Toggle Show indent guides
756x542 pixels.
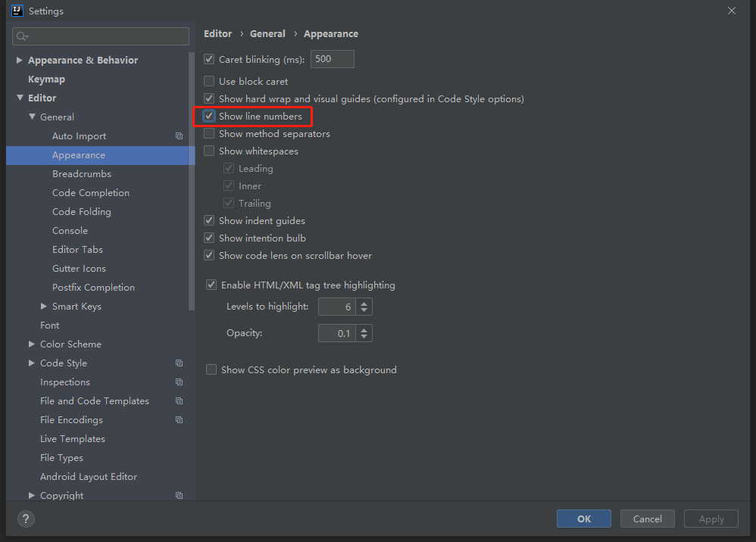click(209, 220)
